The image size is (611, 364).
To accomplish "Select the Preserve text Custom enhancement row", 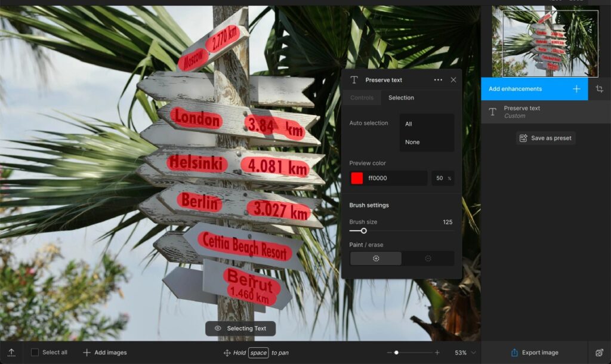I will pos(545,112).
